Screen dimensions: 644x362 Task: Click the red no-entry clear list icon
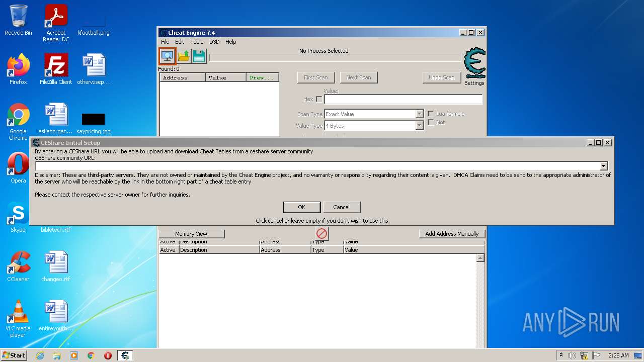point(321,233)
